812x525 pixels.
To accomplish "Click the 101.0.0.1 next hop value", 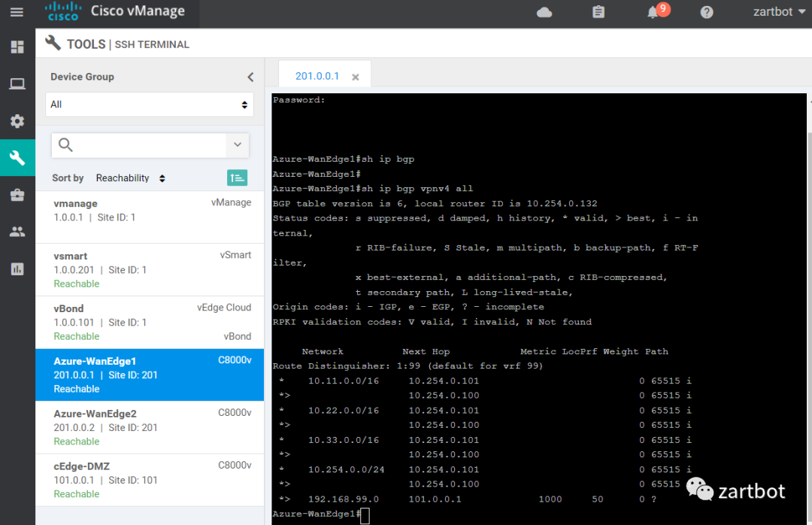I will pyautogui.click(x=435, y=499).
